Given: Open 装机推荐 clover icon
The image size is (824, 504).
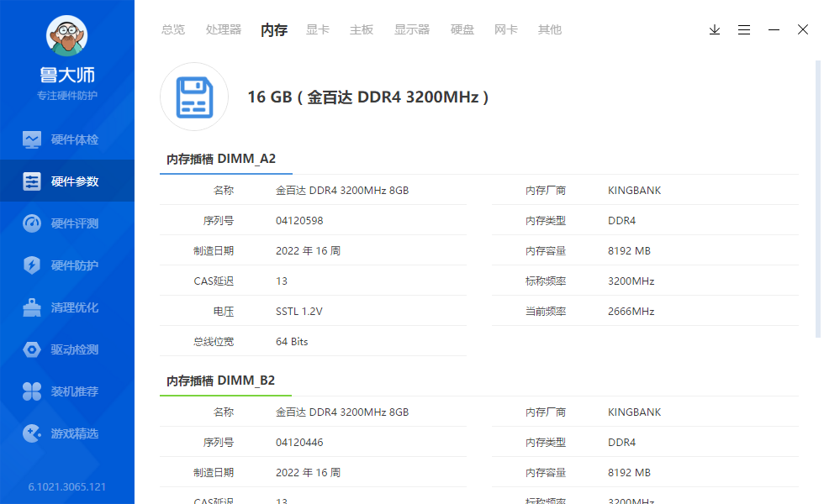Looking at the screenshot, I should [32, 391].
